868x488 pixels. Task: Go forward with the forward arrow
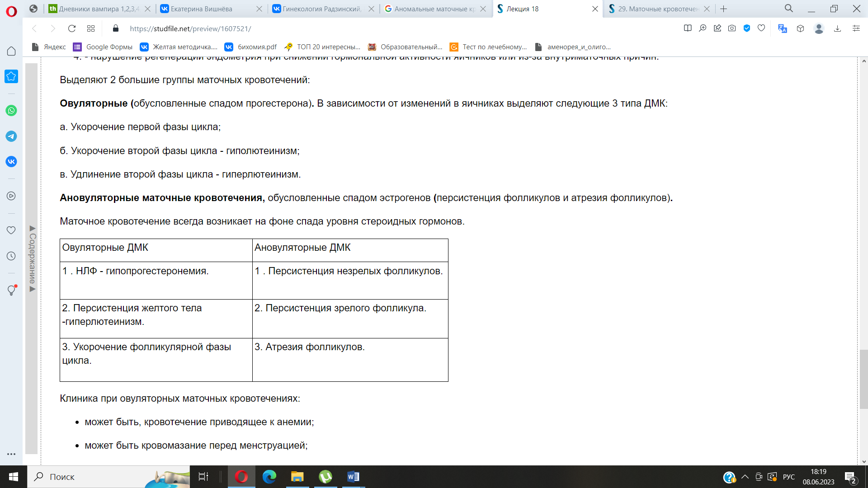(x=53, y=28)
